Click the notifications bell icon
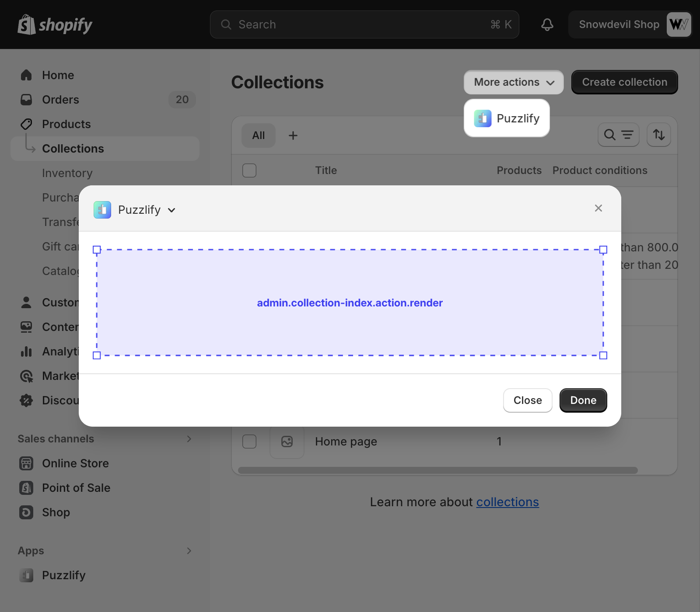The image size is (700, 612). [547, 24]
